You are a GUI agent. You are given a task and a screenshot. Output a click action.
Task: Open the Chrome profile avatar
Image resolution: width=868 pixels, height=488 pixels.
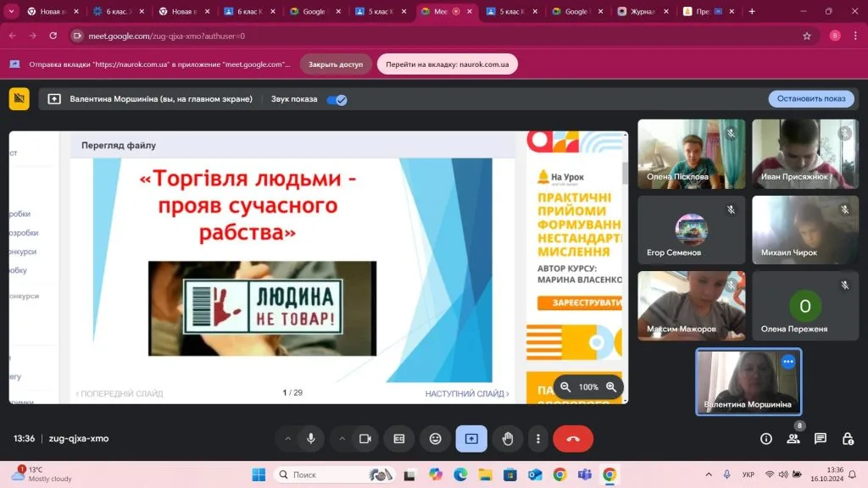click(835, 36)
